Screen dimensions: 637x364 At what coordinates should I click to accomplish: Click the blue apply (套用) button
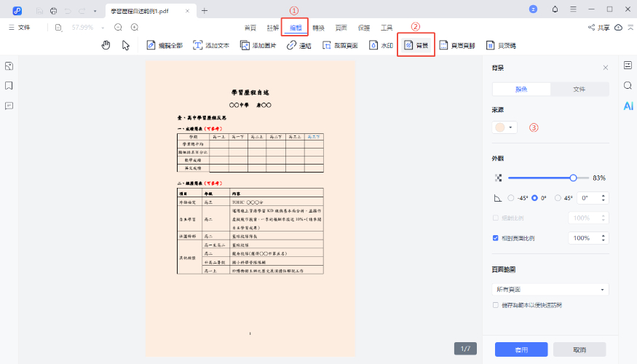pyautogui.click(x=521, y=349)
